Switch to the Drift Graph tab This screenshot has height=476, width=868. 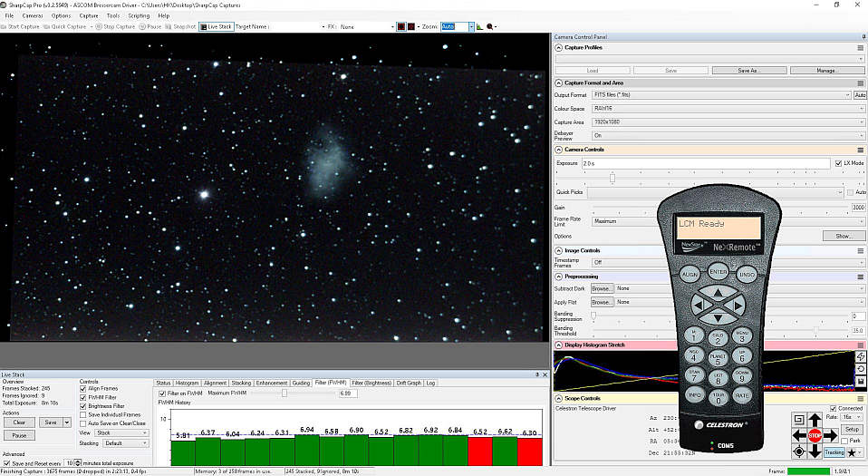(410, 383)
